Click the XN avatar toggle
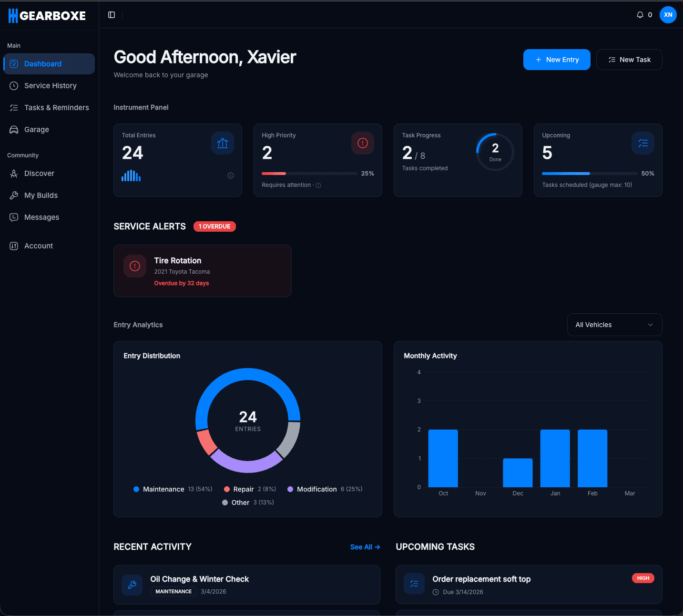This screenshot has height=616, width=683. (x=668, y=15)
